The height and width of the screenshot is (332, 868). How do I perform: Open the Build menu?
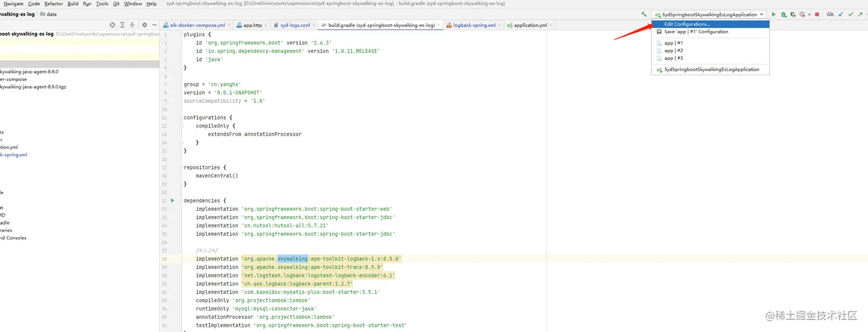(x=73, y=3)
